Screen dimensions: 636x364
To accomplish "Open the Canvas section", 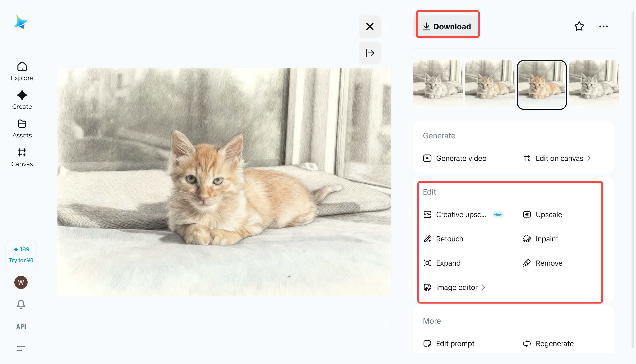I will click(22, 157).
